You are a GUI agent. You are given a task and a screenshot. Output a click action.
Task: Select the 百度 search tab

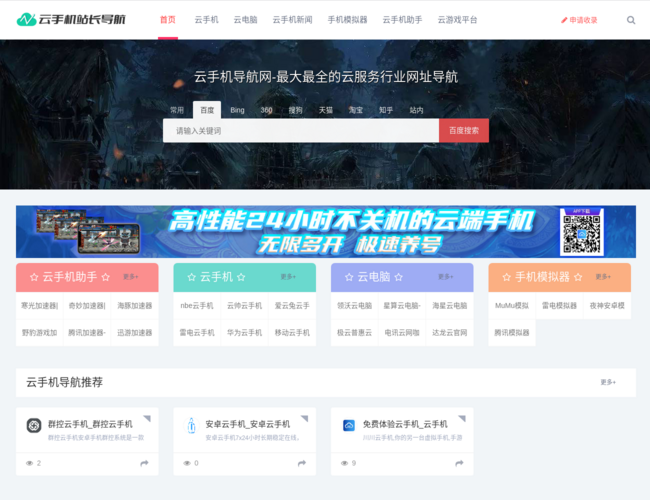click(x=207, y=110)
